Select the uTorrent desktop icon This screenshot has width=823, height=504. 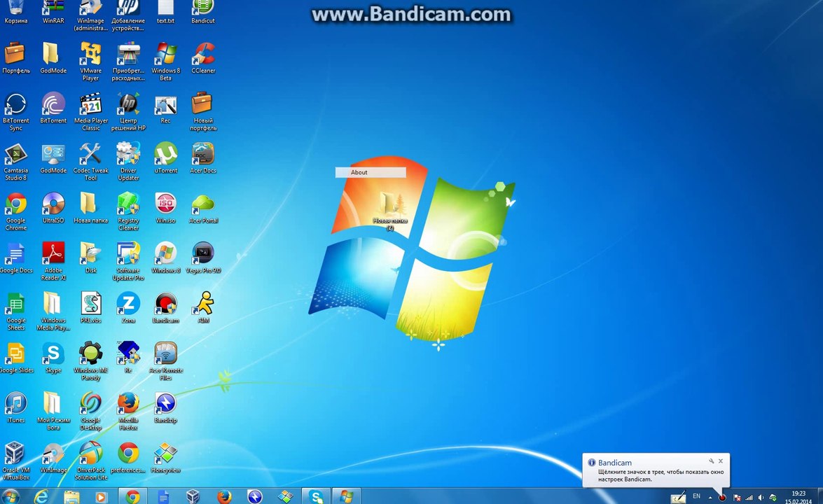165,157
